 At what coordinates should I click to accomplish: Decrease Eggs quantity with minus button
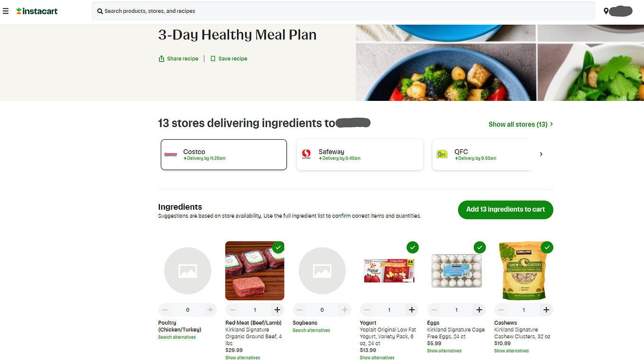tap(434, 310)
